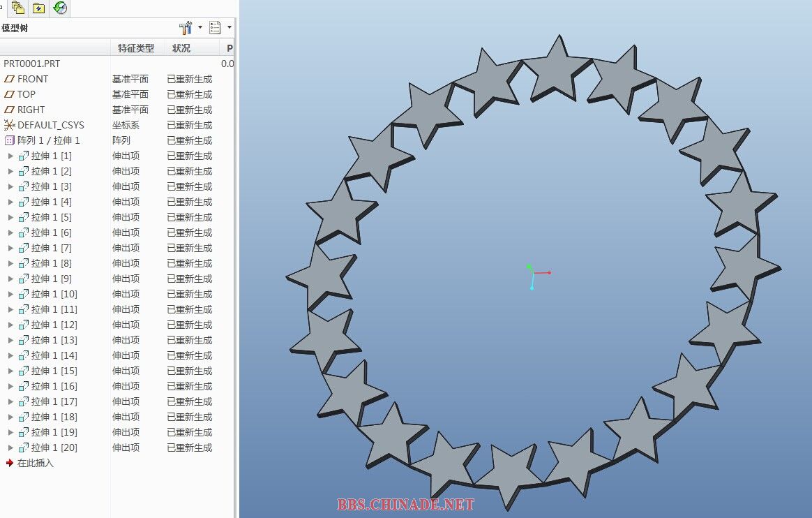Expand the 拉伸 1 [10] tree node
This screenshot has height=518, width=812.
click(10, 294)
